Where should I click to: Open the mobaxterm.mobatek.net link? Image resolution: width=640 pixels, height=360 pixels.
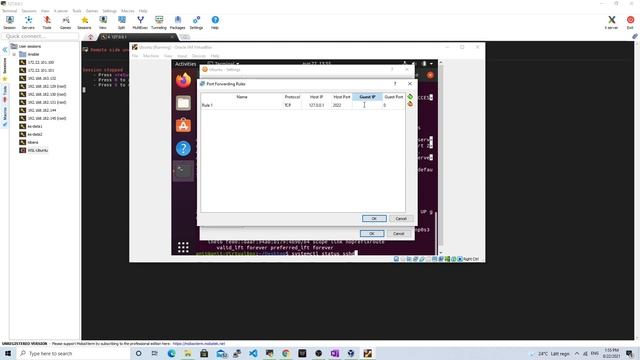point(199,344)
